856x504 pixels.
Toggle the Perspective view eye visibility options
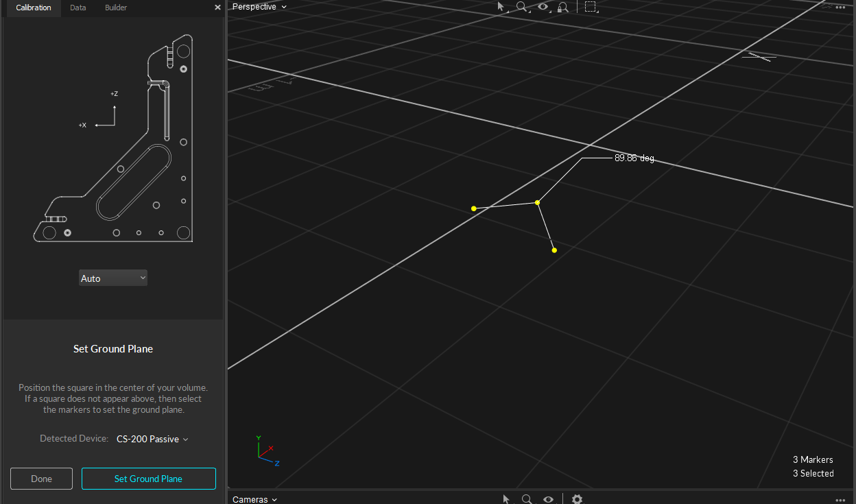(543, 7)
